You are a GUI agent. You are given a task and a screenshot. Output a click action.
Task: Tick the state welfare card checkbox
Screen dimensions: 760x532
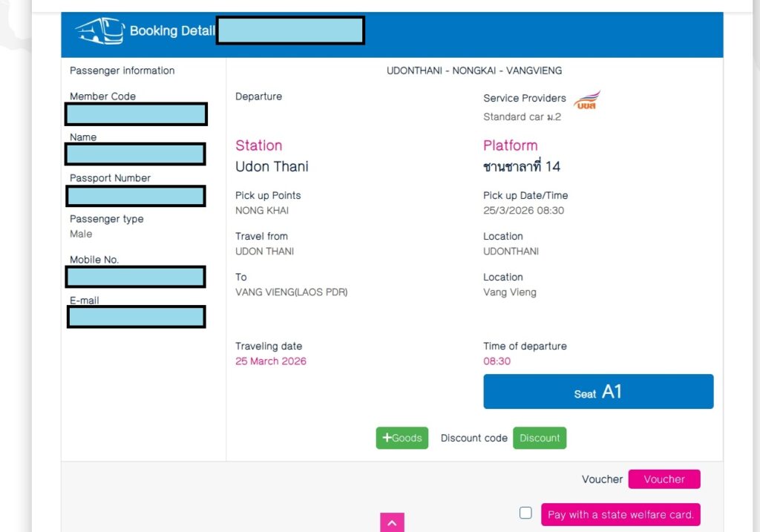pos(525,513)
